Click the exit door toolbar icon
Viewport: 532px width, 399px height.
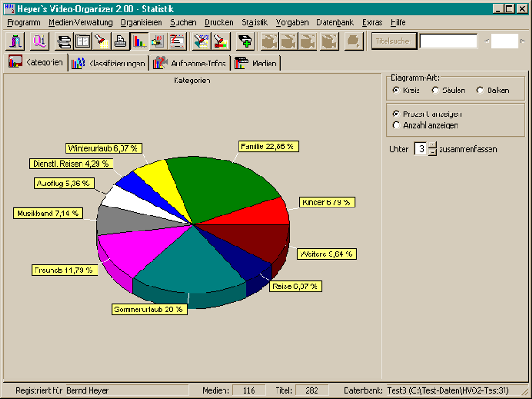pos(16,40)
